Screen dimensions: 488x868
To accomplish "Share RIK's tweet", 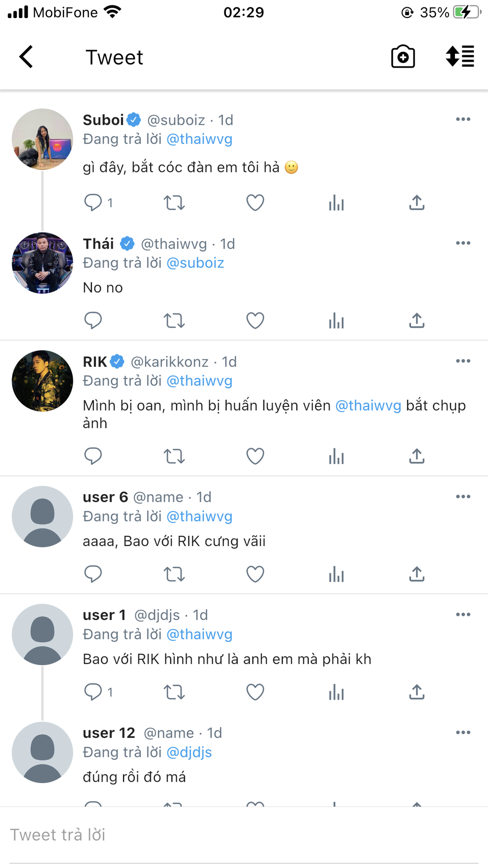I will point(417,456).
